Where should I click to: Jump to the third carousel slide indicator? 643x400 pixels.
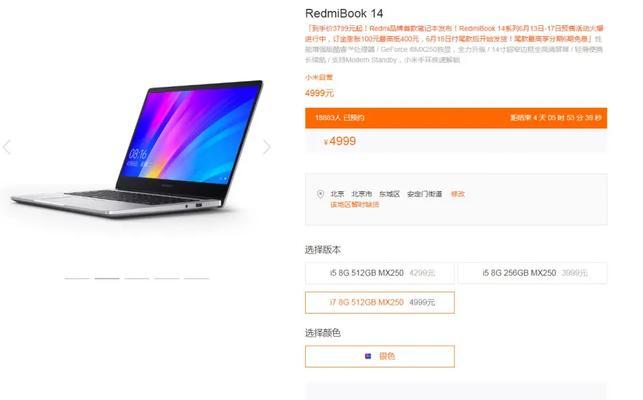[137, 279]
